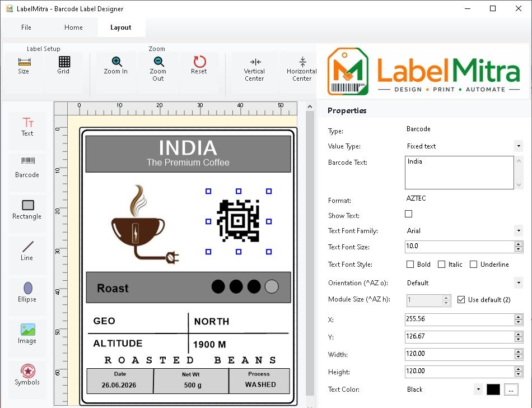Increase the Y position with up arrow
The image size is (532, 408).
coord(518,335)
